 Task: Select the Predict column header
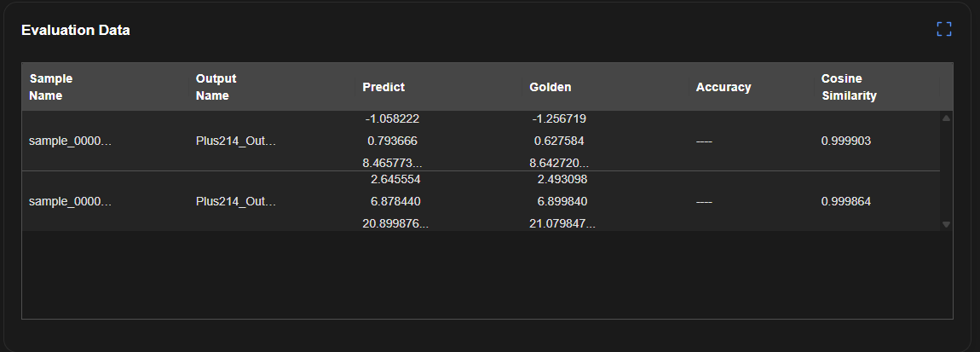[383, 87]
